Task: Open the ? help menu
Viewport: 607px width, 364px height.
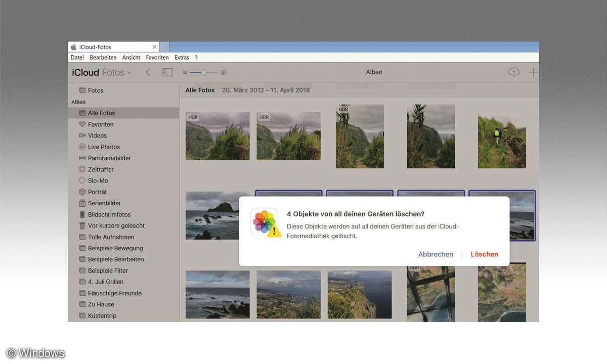Action: [x=196, y=58]
